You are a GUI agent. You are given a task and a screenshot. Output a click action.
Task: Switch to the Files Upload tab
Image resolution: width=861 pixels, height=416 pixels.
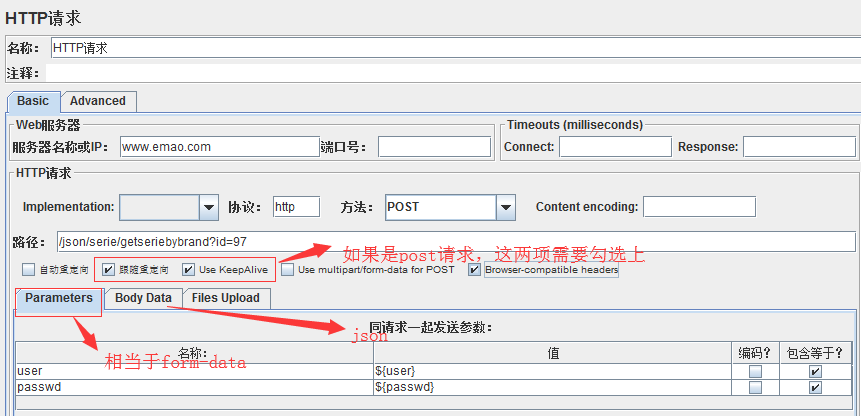coord(226,298)
